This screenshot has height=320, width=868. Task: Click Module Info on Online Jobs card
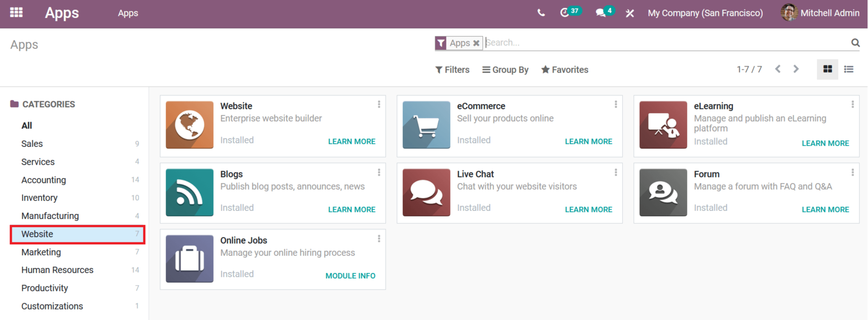coord(350,276)
